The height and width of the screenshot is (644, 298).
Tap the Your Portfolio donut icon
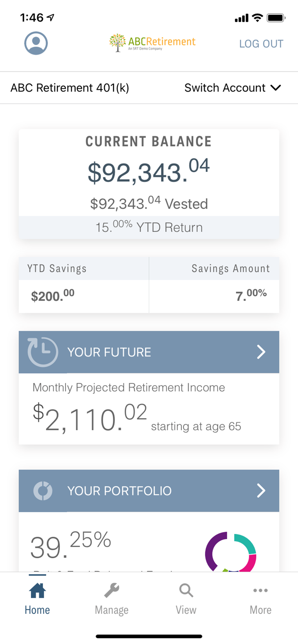point(43,491)
